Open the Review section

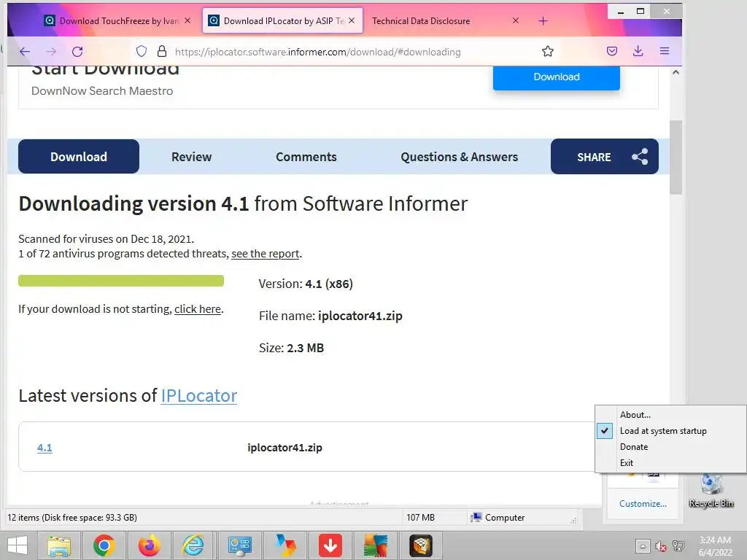(x=192, y=157)
